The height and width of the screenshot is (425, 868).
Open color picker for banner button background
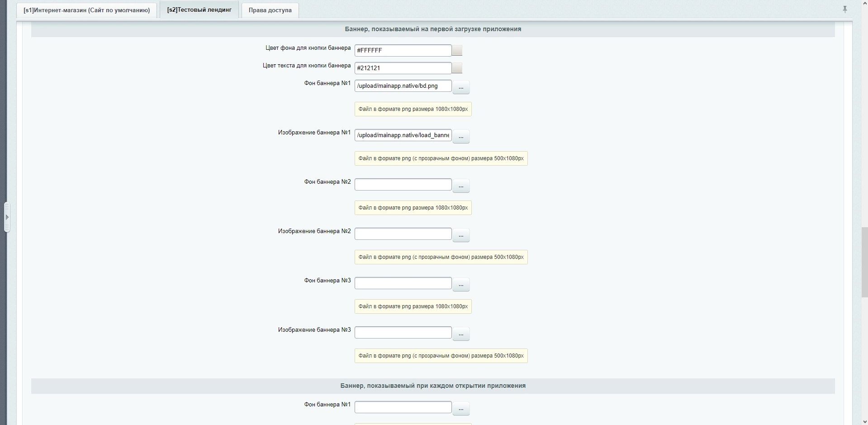(457, 50)
